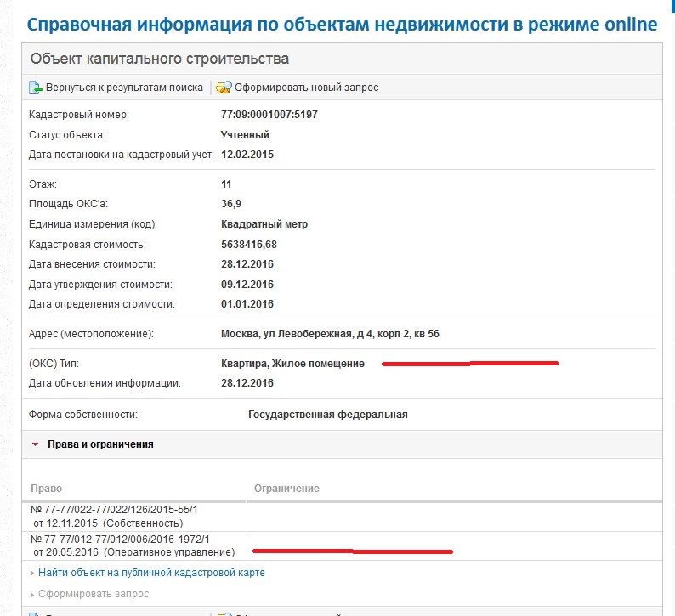
Task: Open "Найти объект на публичной кадастровой карте" link
Action: [151, 573]
